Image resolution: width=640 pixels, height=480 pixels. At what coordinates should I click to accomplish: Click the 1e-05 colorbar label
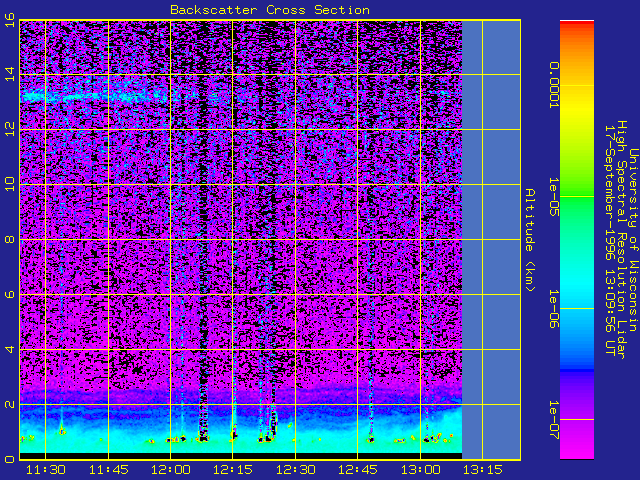pyautogui.click(x=553, y=197)
